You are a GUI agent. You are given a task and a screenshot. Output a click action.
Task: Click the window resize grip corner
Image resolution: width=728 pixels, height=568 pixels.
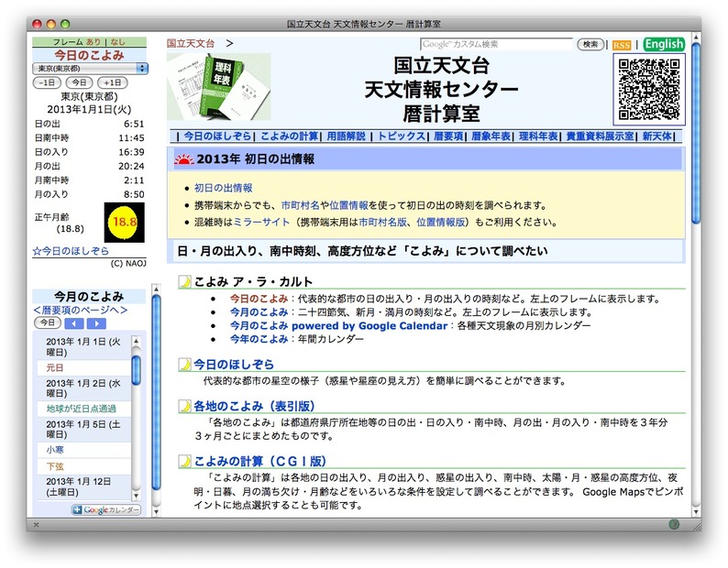click(x=696, y=526)
